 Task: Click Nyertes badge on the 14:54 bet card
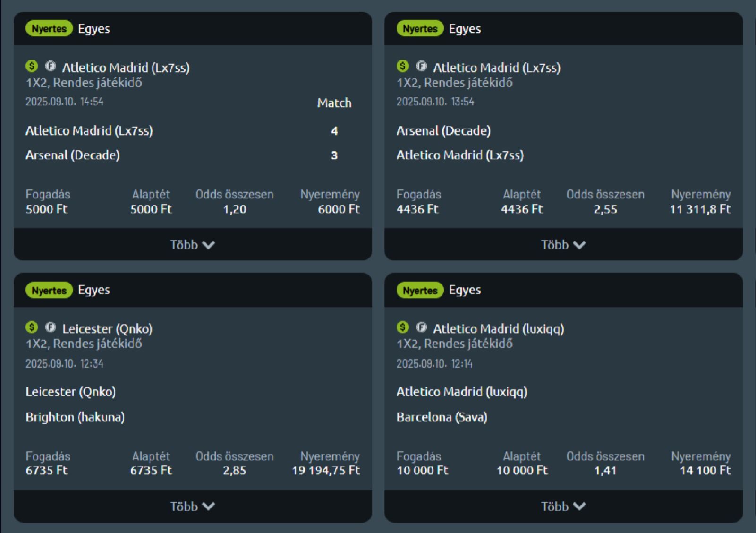tap(49, 29)
